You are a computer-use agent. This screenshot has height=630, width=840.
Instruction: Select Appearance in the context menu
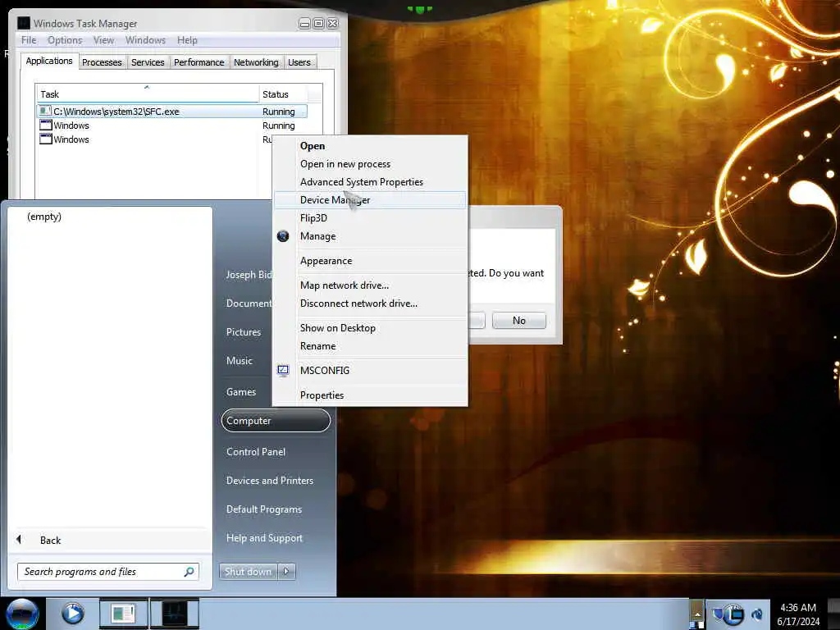[370, 261]
